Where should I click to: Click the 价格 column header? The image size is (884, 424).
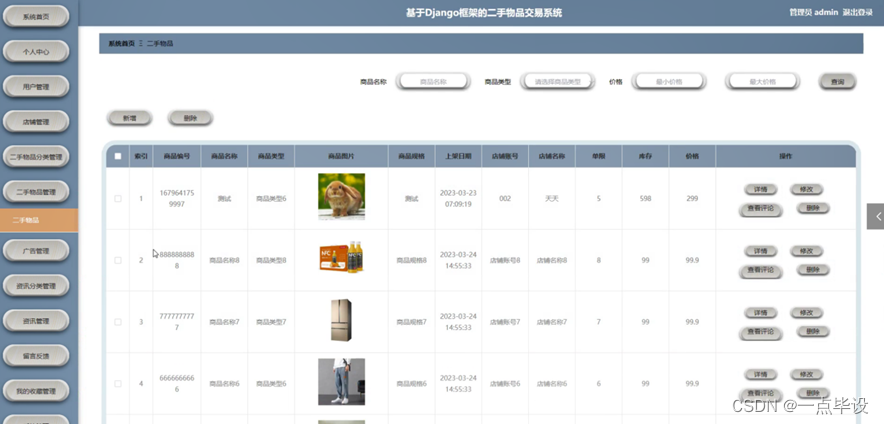[692, 156]
